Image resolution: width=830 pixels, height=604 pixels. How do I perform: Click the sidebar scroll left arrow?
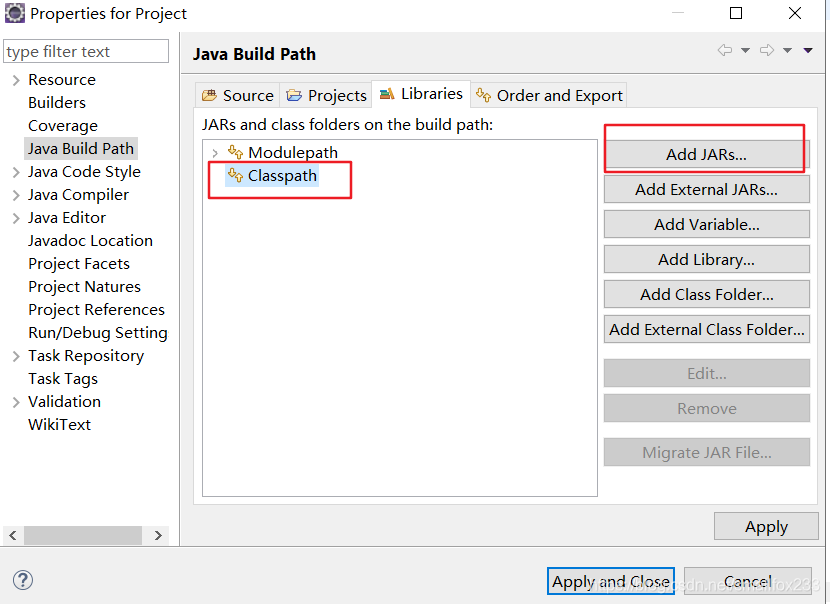(13, 535)
